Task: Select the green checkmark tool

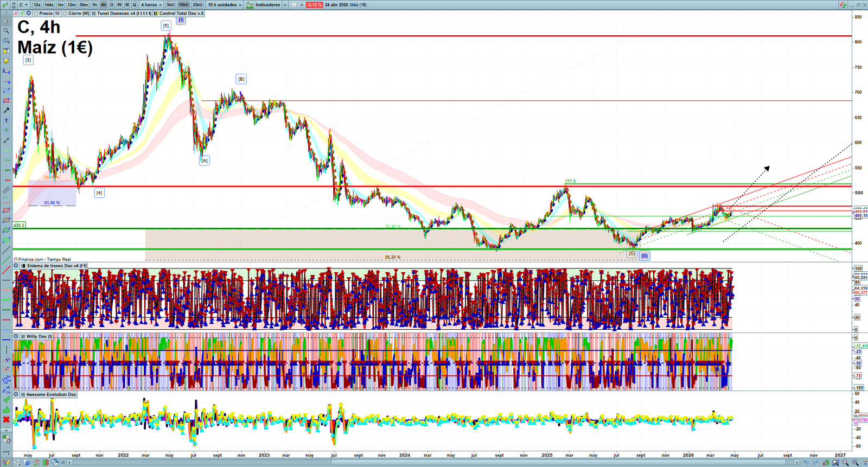Action: [x=6, y=400]
